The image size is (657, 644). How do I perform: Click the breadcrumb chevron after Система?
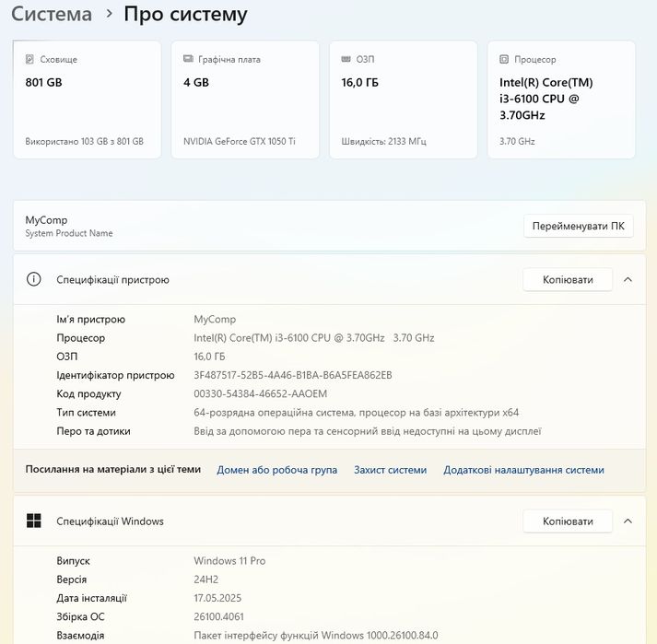pyautogui.click(x=109, y=14)
